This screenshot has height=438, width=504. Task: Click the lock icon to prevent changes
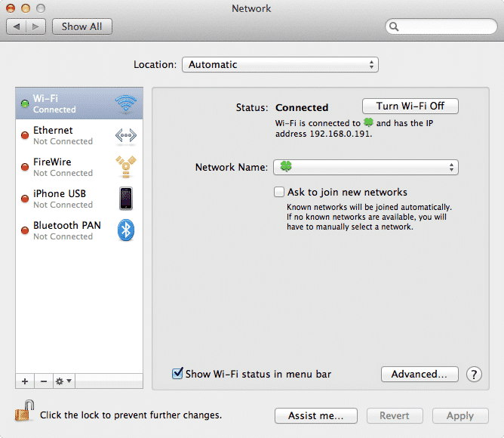click(22, 413)
